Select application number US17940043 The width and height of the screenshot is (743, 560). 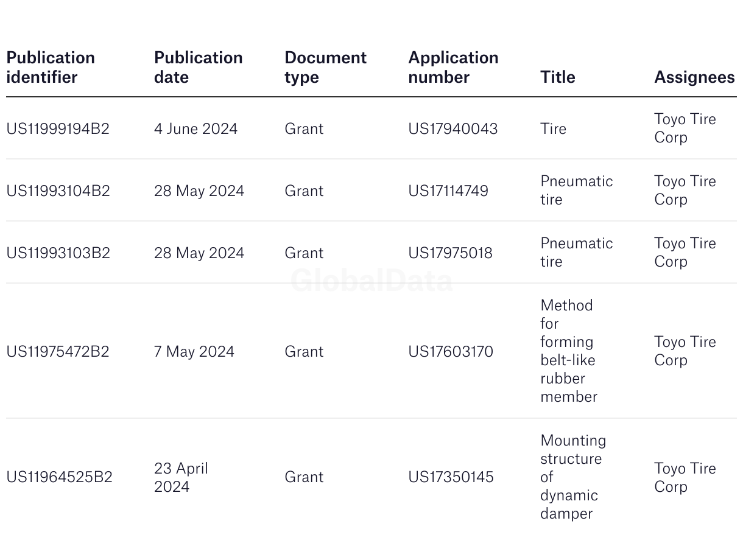click(453, 129)
